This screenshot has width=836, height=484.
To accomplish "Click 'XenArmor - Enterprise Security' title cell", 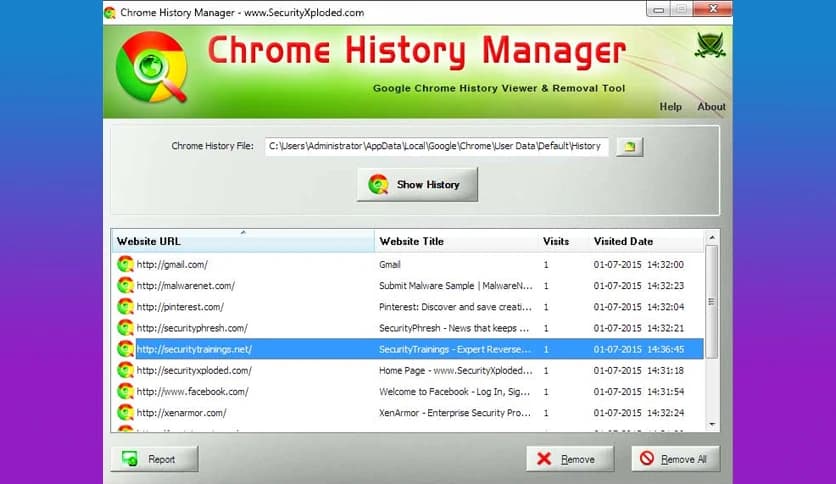I will (455, 413).
